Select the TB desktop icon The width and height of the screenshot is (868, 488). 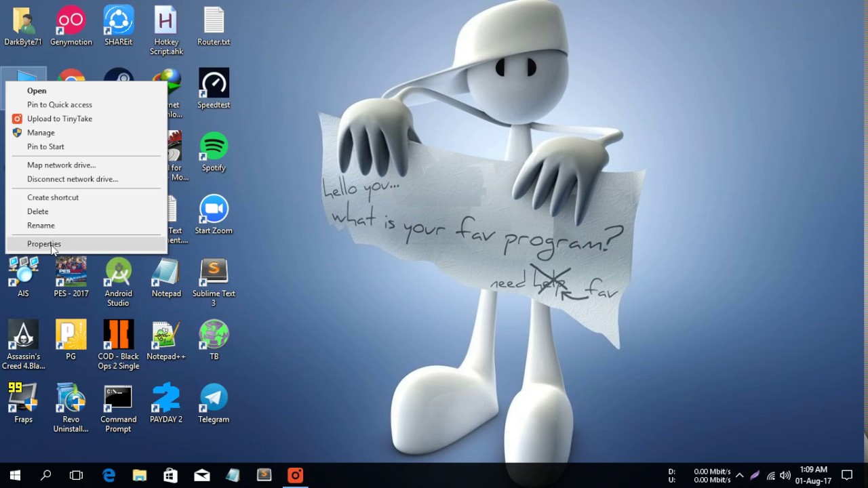(x=214, y=340)
